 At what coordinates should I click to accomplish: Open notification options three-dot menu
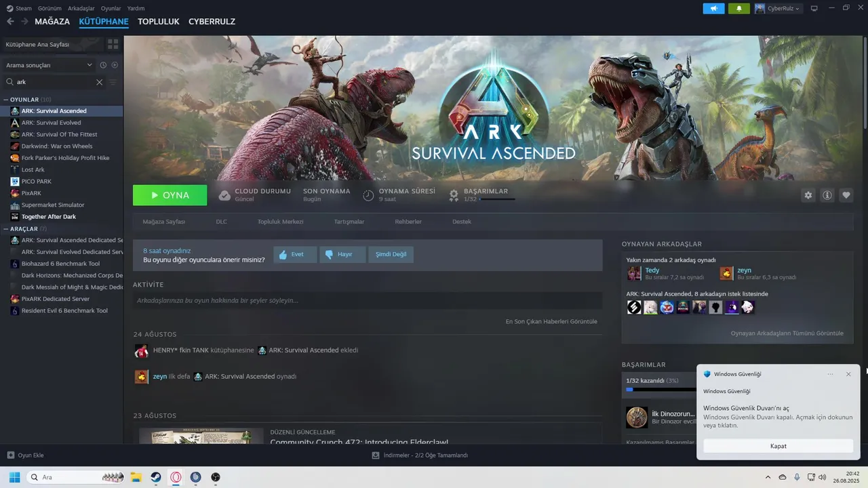tap(831, 374)
